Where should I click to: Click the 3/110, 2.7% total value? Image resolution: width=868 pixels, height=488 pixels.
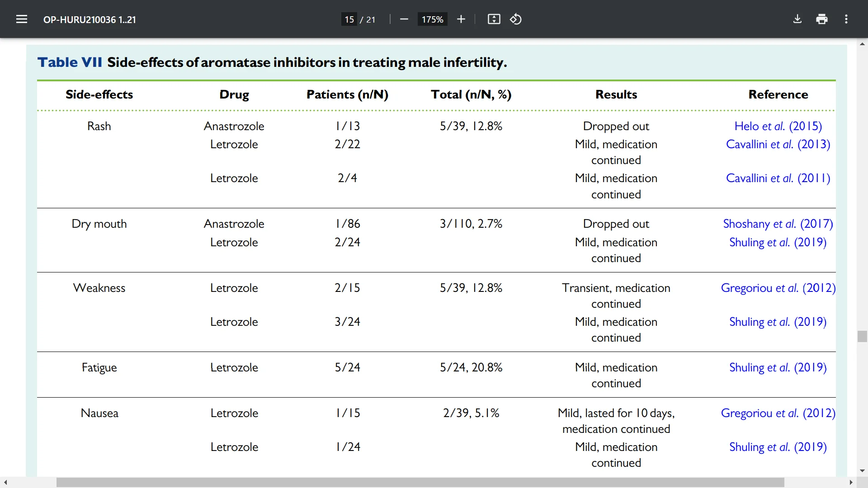(x=471, y=224)
